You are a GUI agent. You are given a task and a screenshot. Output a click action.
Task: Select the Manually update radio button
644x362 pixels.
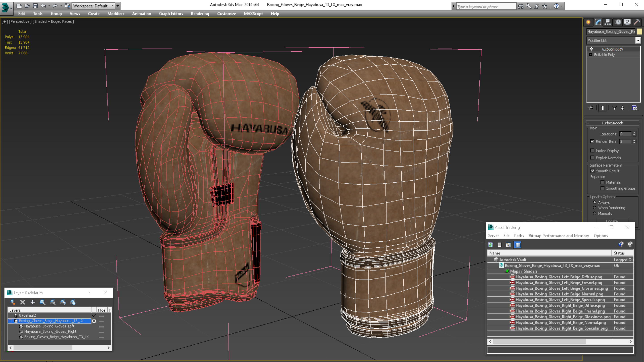pyautogui.click(x=595, y=213)
